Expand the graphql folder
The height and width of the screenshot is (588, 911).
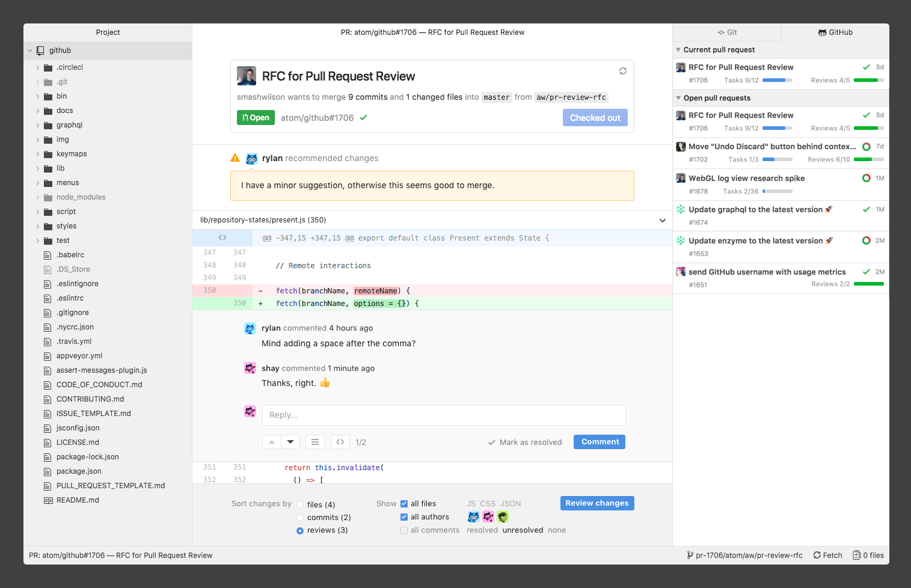(37, 125)
